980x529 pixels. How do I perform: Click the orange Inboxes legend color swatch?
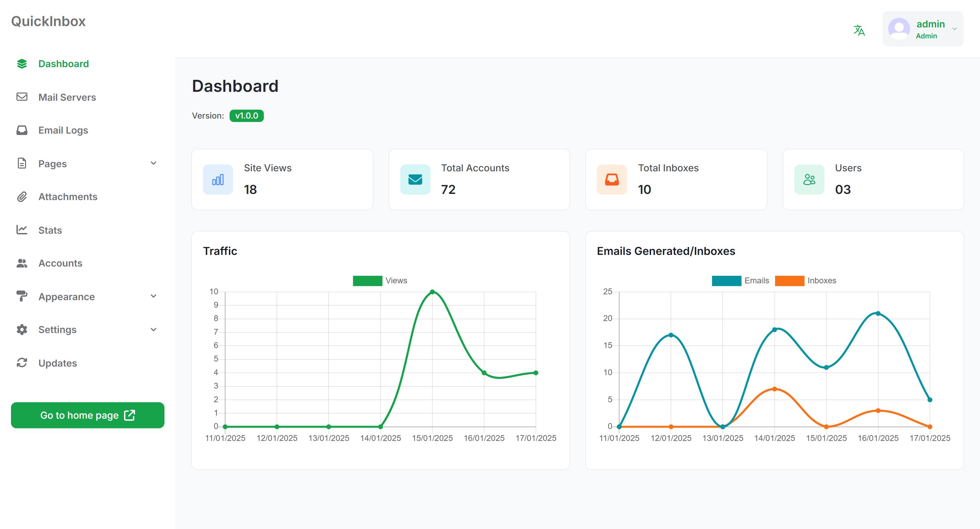789,281
